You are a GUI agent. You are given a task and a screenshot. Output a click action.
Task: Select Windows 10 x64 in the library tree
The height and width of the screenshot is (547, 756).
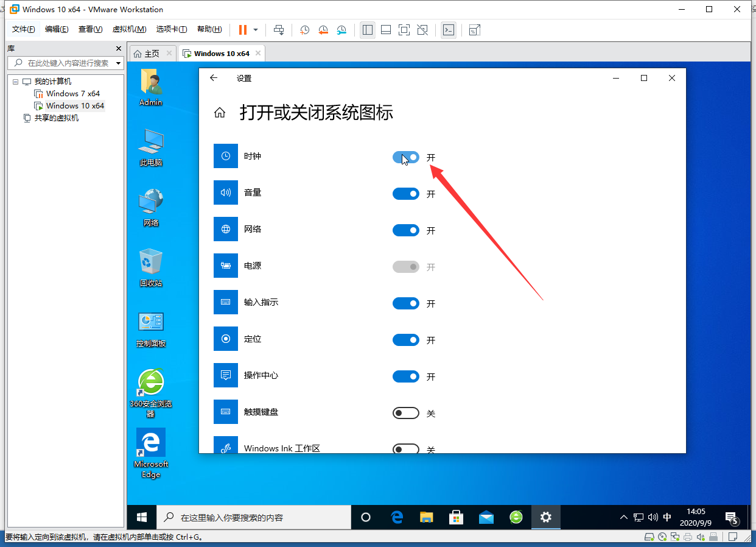75,106
